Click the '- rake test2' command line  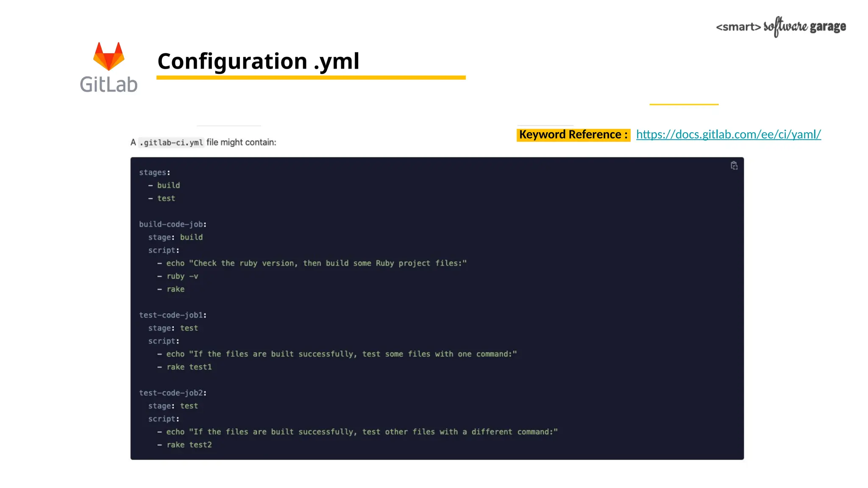184,445
